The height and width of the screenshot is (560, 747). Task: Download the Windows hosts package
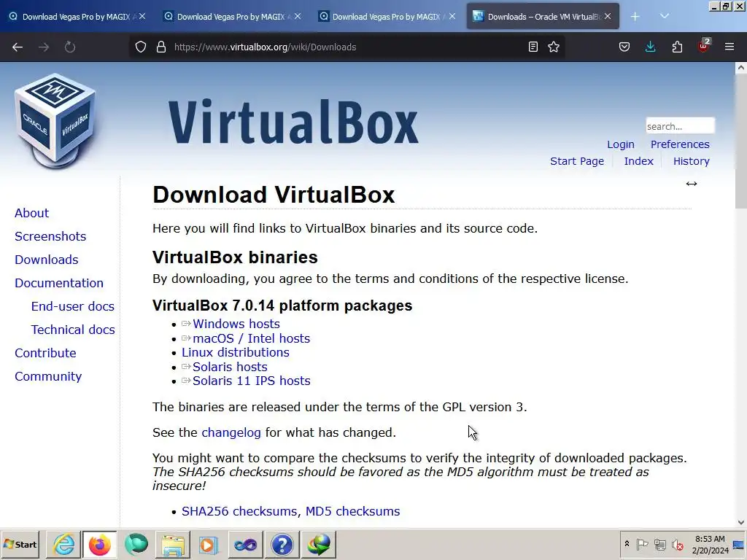(x=236, y=324)
